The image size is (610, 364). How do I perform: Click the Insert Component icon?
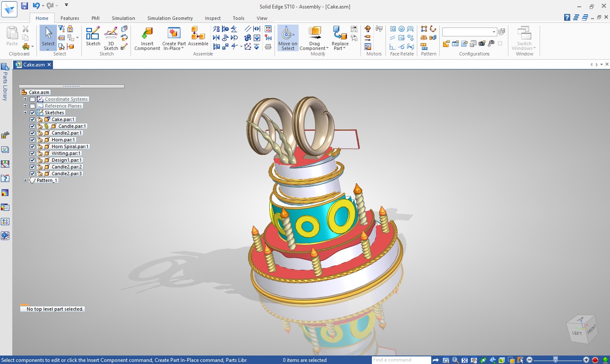tap(147, 34)
